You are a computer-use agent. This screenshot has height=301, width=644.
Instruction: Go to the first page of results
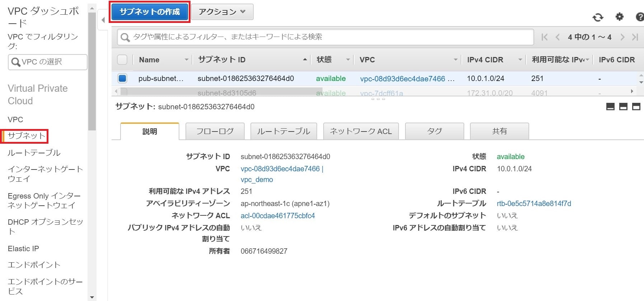(545, 37)
